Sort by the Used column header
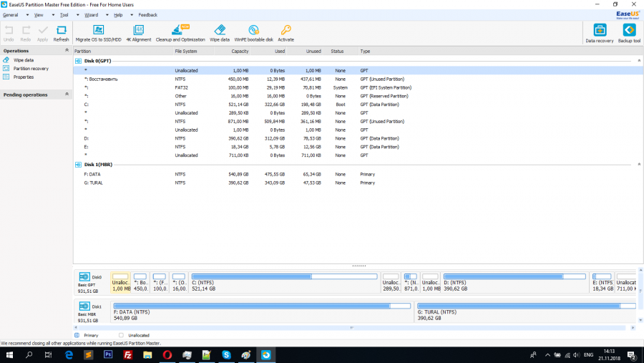Screen dimensions: 644x363 [268, 52]
